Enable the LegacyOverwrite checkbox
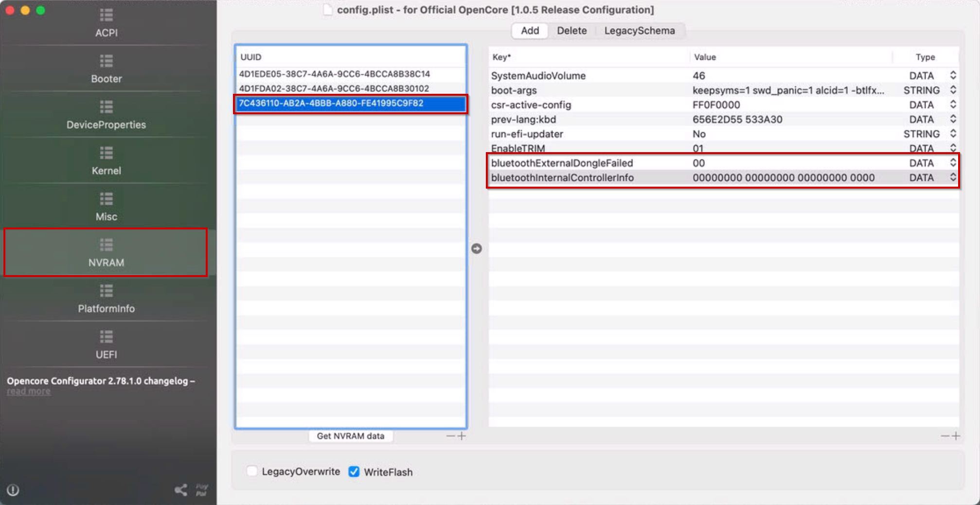Viewport: 980px width, 505px height. pyautogui.click(x=252, y=471)
